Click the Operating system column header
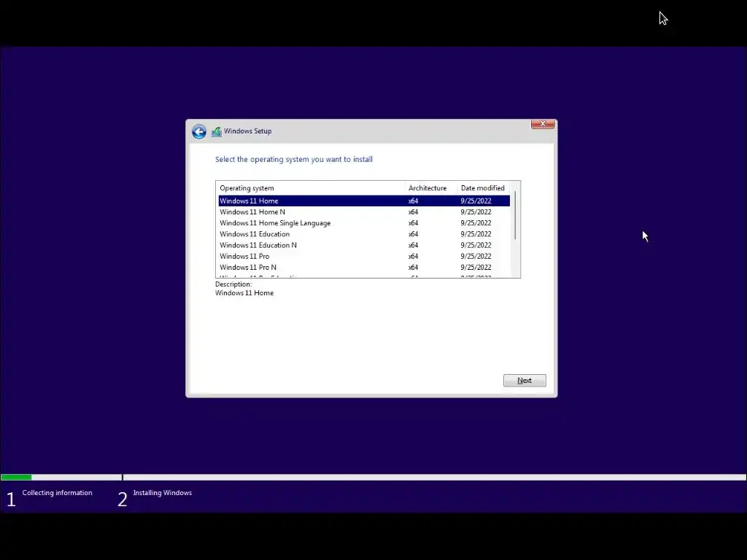 311,188
